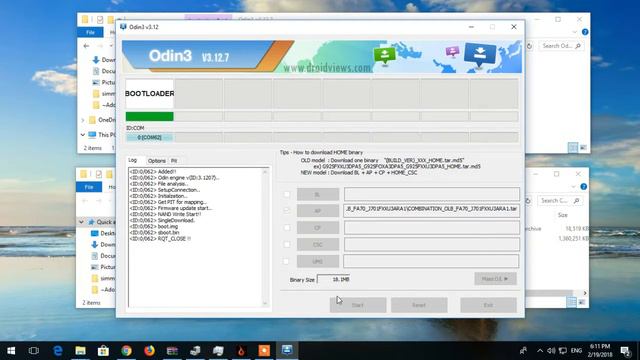The image size is (640, 360).
Task: Click the BL file button
Action: coord(318,195)
